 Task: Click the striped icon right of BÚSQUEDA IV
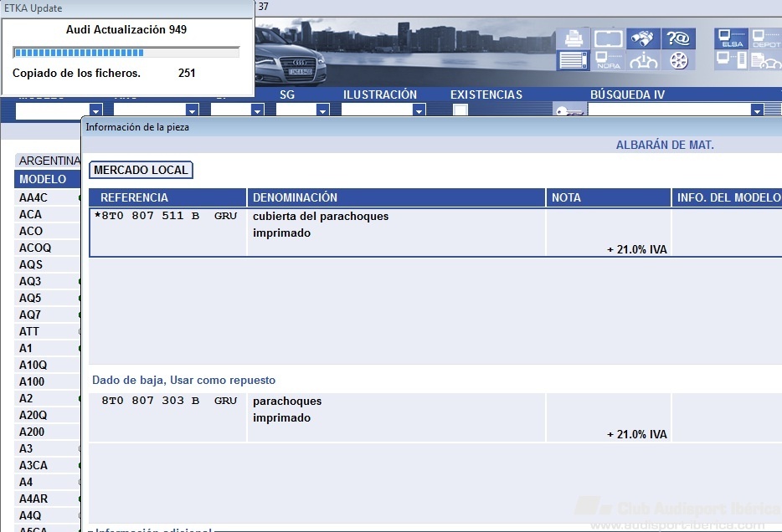[773, 110]
